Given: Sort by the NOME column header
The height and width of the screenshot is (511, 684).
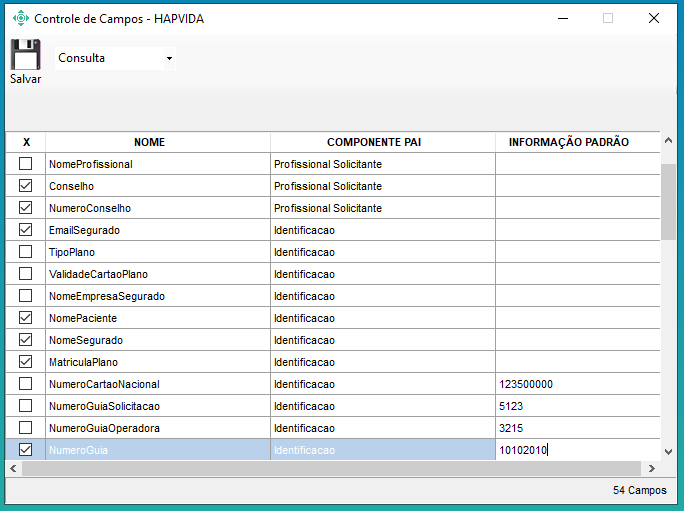Looking at the screenshot, I should pyautogui.click(x=149, y=142).
